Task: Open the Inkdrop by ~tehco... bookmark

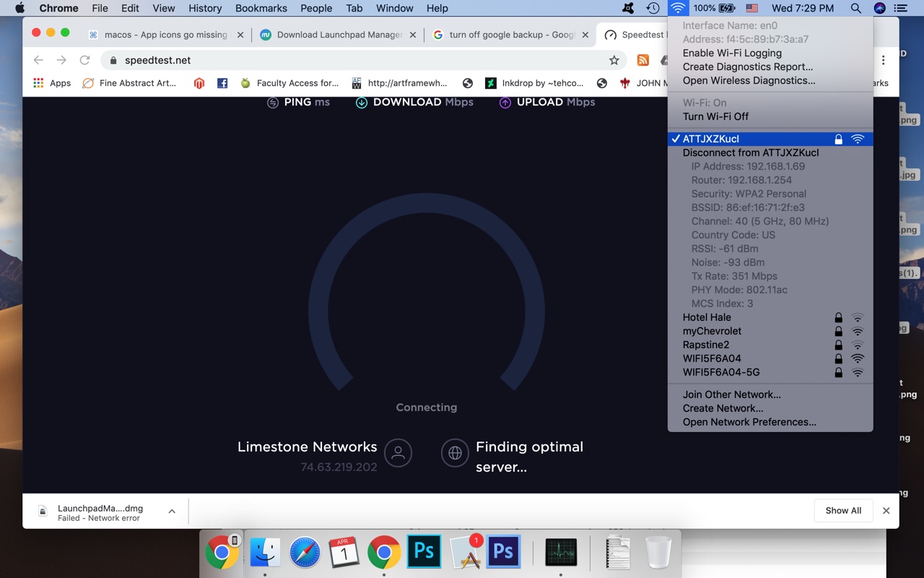Action: 534,83
